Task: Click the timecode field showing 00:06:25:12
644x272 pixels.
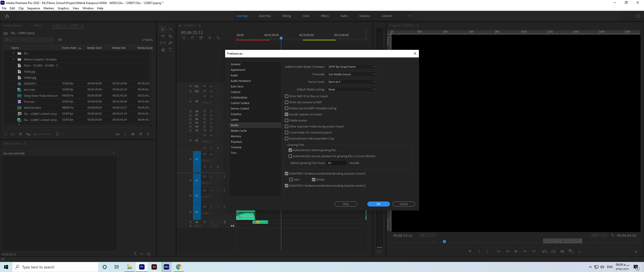Action: (192, 32)
